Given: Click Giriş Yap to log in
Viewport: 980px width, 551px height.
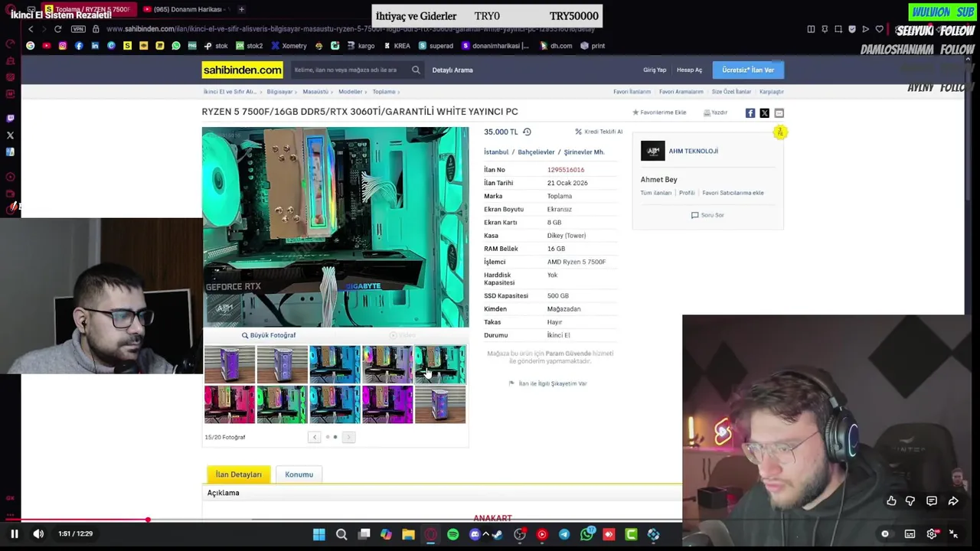Looking at the screenshot, I should (x=655, y=70).
